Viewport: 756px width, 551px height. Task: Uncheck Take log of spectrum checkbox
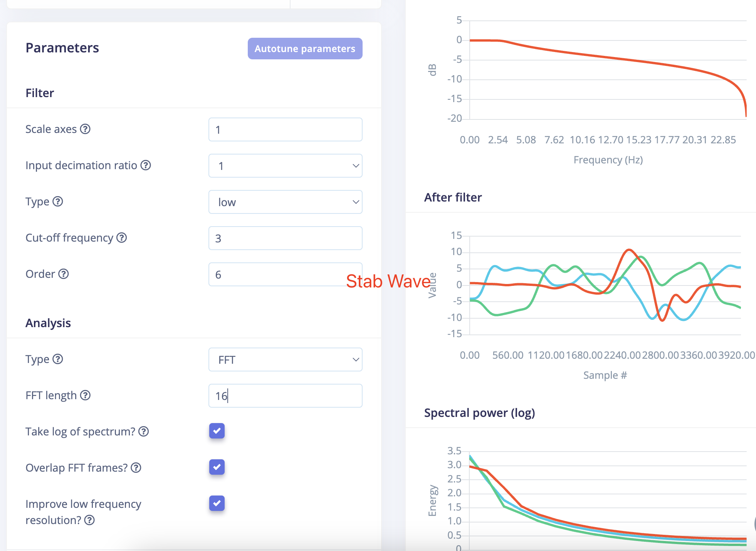[x=217, y=431]
